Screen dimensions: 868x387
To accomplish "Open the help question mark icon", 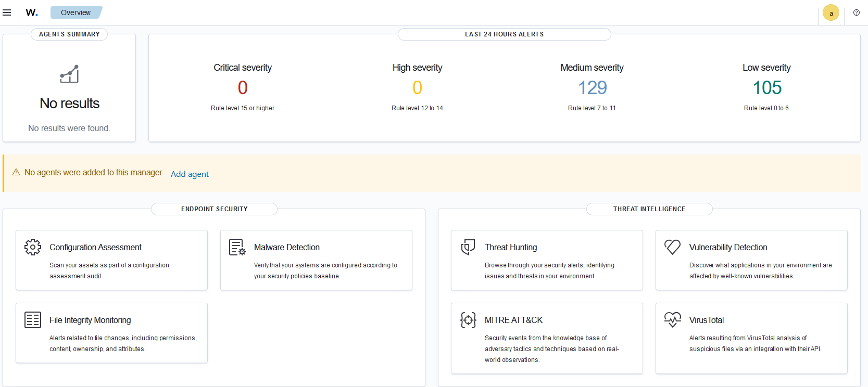I will [857, 12].
